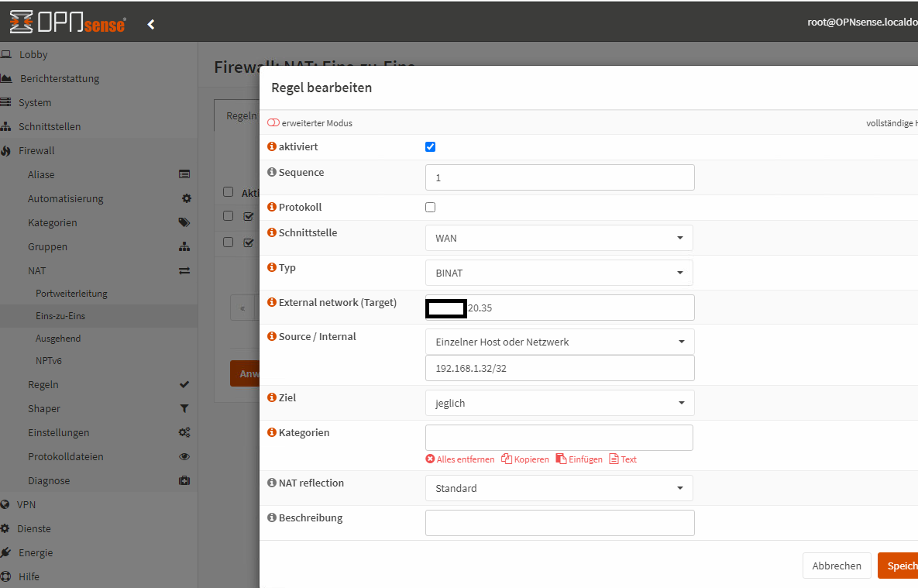Open the Schnittstelle WAN dropdown

click(x=559, y=238)
